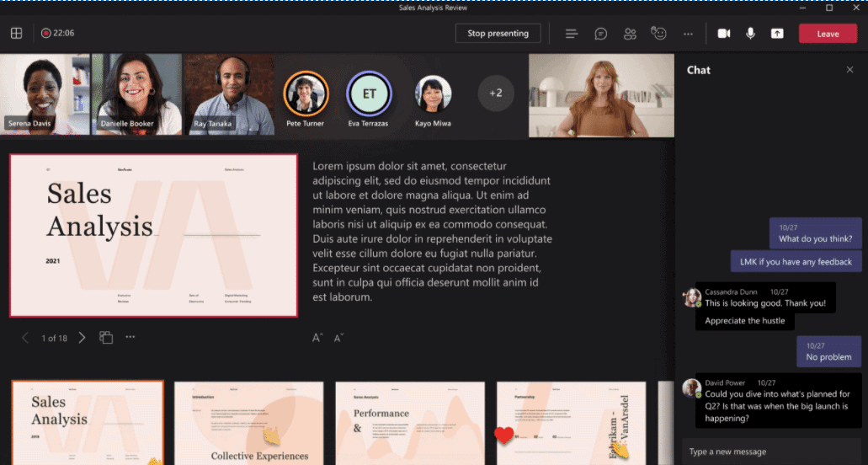This screenshot has height=465, width=868.
Task: Click David Power's Q2 question message
Action: 778,400
